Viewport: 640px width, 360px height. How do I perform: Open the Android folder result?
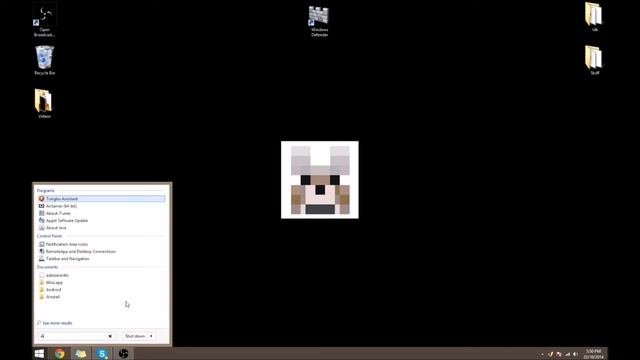101,290
